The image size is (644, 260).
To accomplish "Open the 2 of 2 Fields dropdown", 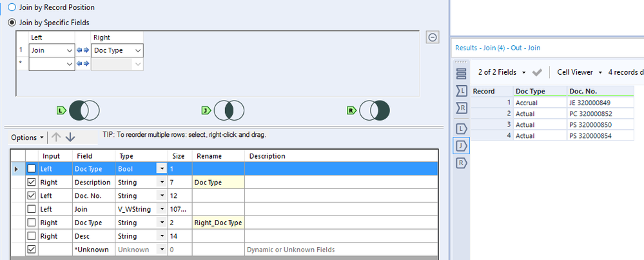I will [502, 72].
